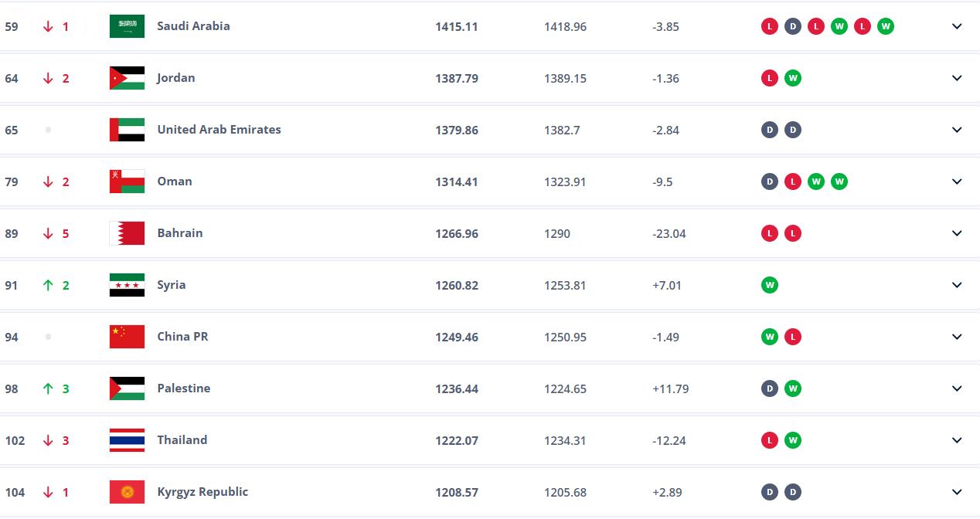Open the United Arab Emirates link

point(219,130)
